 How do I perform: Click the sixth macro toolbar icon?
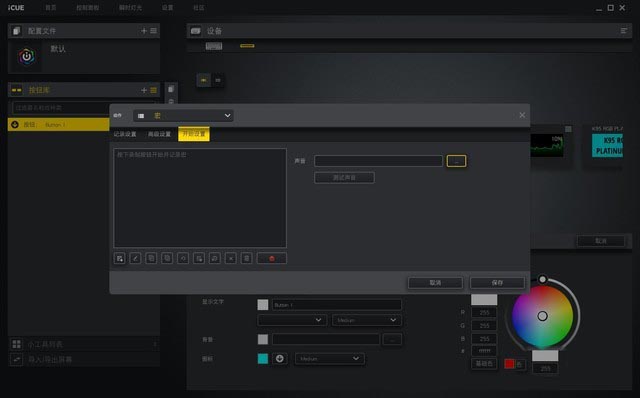click(199, 258)
